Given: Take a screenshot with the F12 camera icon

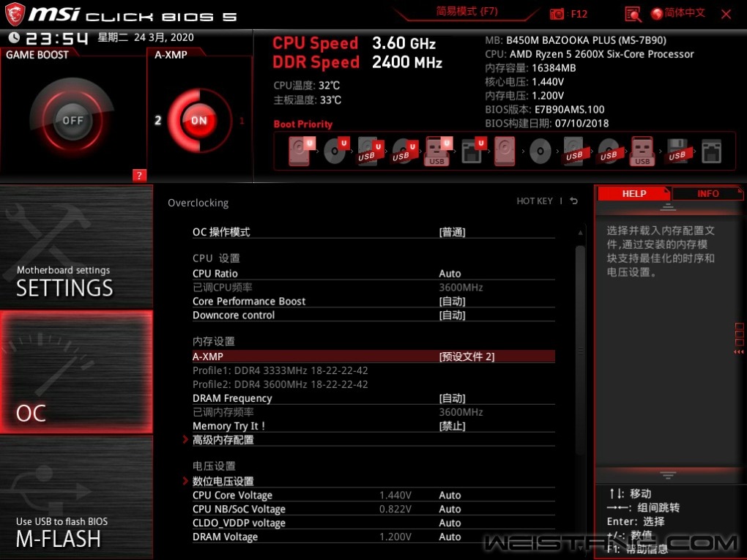Looking at the screenshot, I should (x=557, y=14).
